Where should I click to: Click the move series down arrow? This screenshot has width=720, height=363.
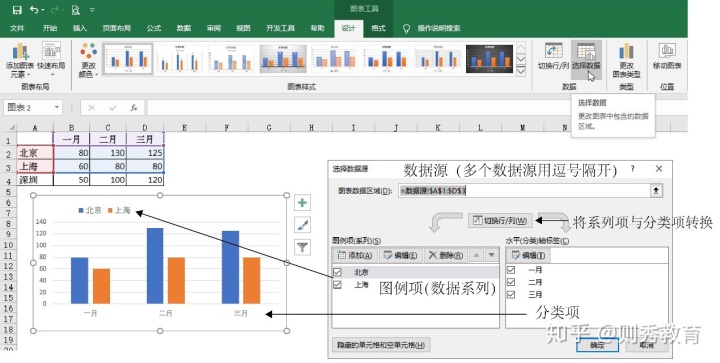pyautogui.click(x=491, y=255)
